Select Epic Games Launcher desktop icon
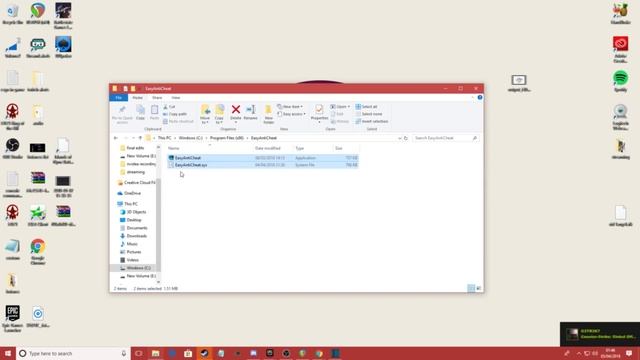Viewport: 640px width, 360px height. [12, 319]
